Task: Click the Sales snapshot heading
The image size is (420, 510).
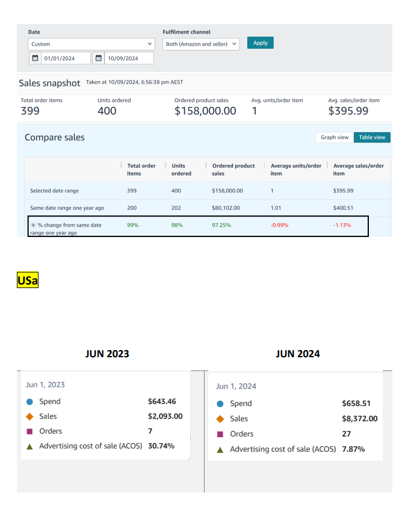Action: tap(49, 83)
